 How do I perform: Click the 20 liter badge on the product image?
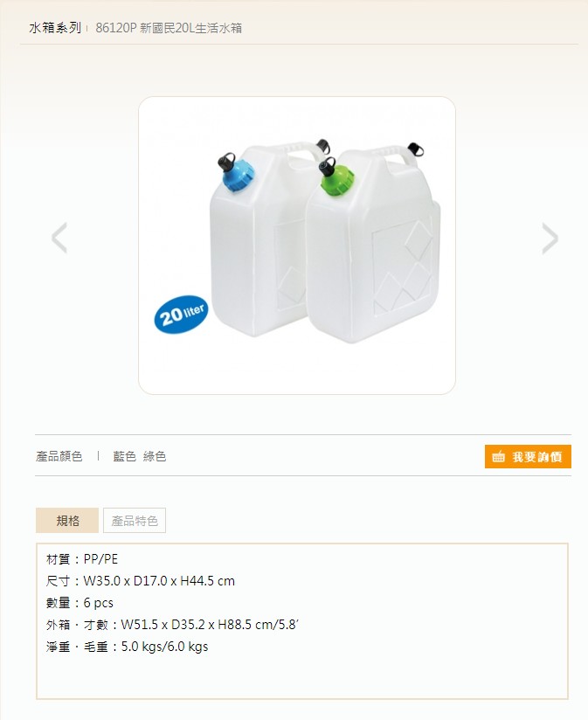(x=181, y=315)
